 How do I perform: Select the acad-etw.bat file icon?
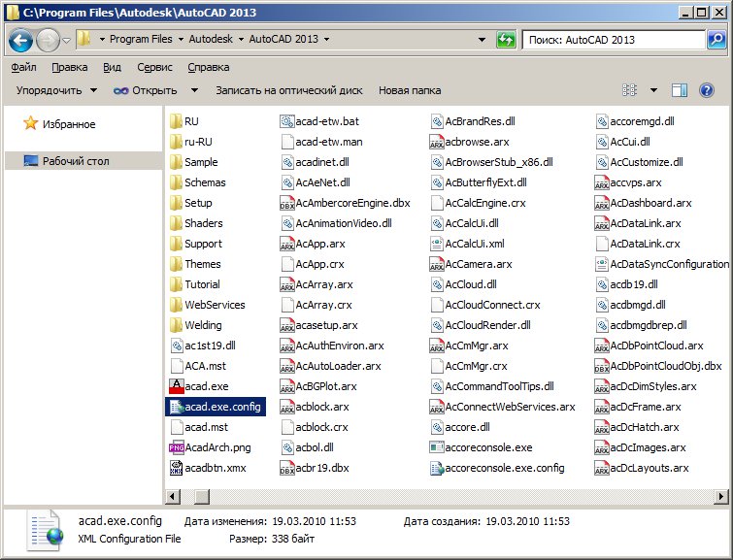click(x=287, y=121)
